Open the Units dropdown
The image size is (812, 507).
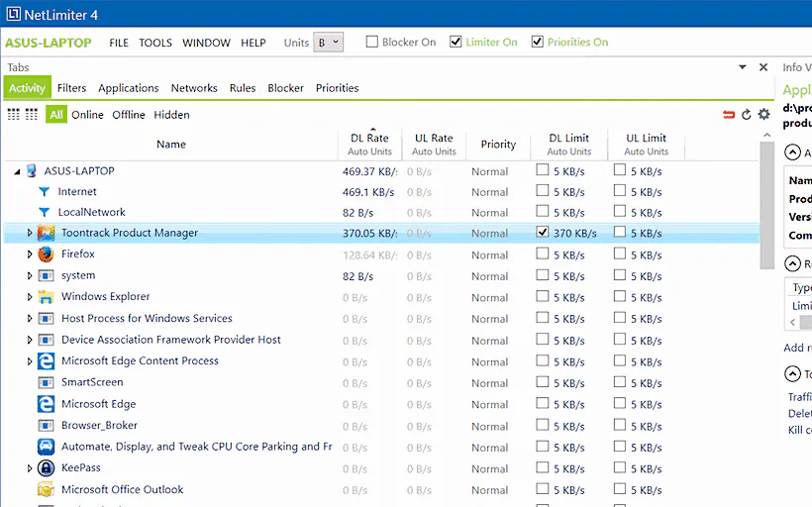(329, 43)
